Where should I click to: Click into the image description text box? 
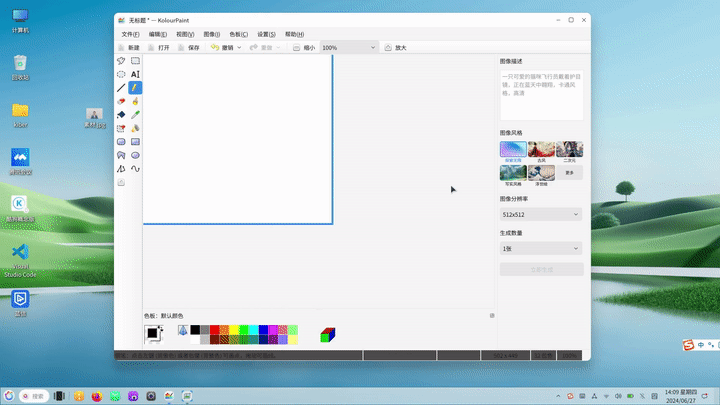[x=541, y=95]
